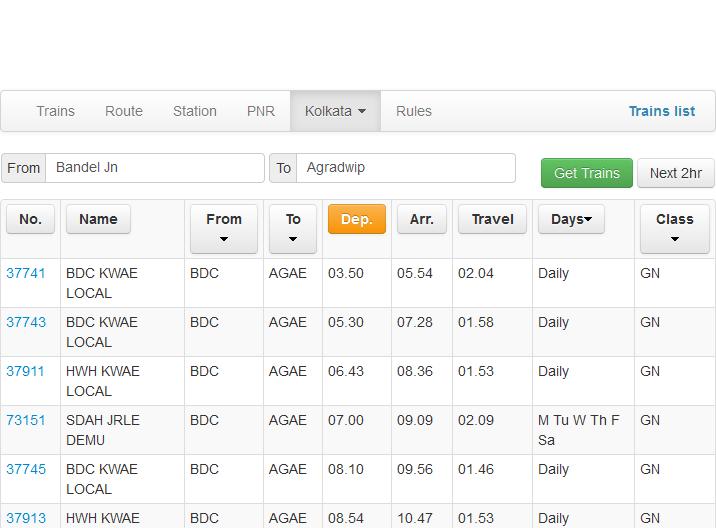Screen dimensions: 716x528
Task: Go to the Station tab
Action: pyautogui.click(x=195, y=111)
